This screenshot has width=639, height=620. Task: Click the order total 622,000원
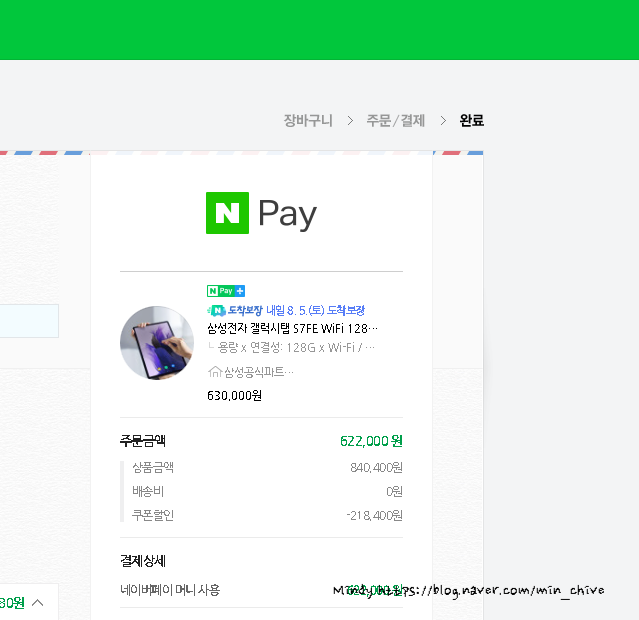pos(371,441)
